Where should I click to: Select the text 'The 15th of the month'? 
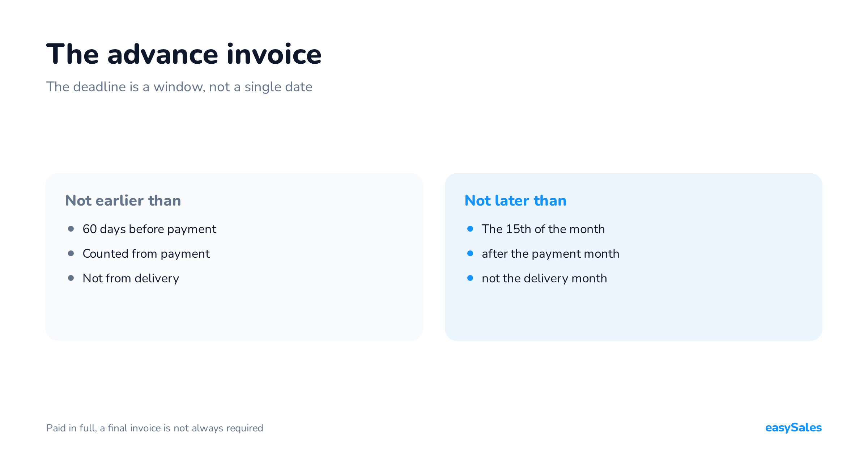click(543, 229)
